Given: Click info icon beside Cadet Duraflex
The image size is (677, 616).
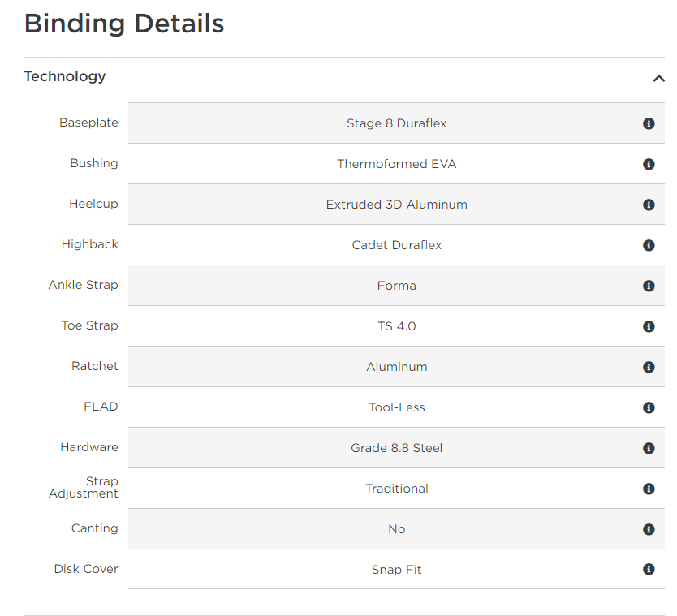Looking at the screenshot, I should [x=649, y=245].
